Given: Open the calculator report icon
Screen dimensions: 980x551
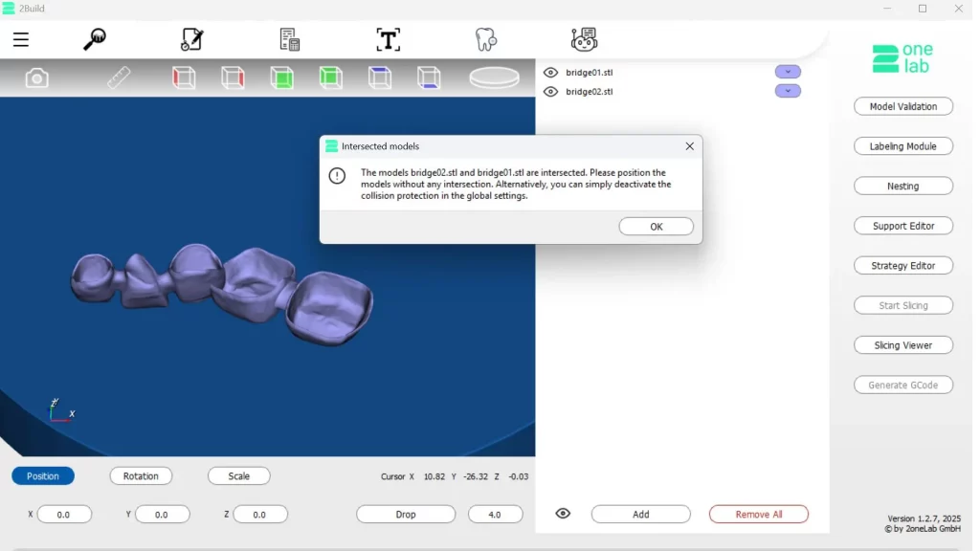Looking at the screenshot, I should click(x=289, y=39).
